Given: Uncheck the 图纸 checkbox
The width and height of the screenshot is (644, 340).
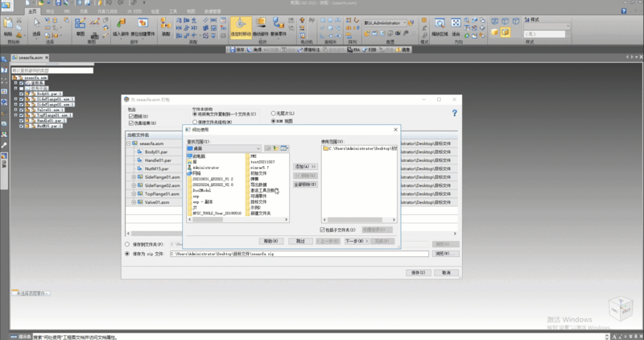Looking at the screenshot, I should coord(131,116).
